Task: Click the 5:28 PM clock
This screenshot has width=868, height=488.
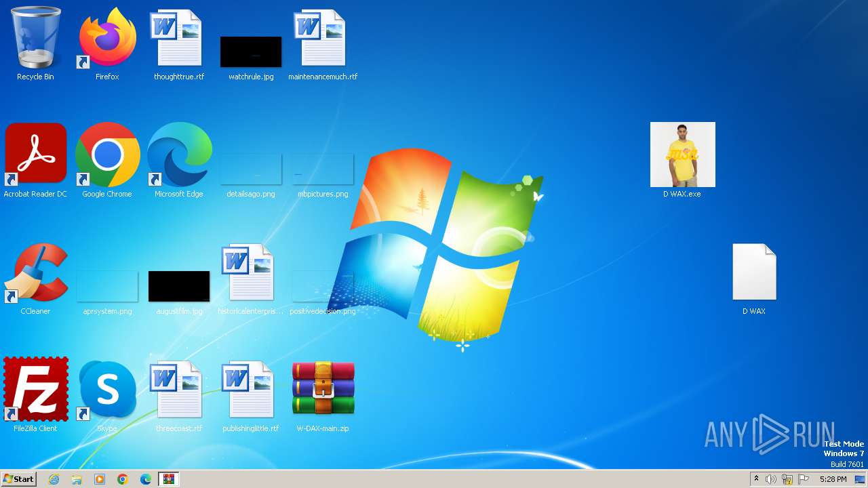Action: (x=833, y=479)
